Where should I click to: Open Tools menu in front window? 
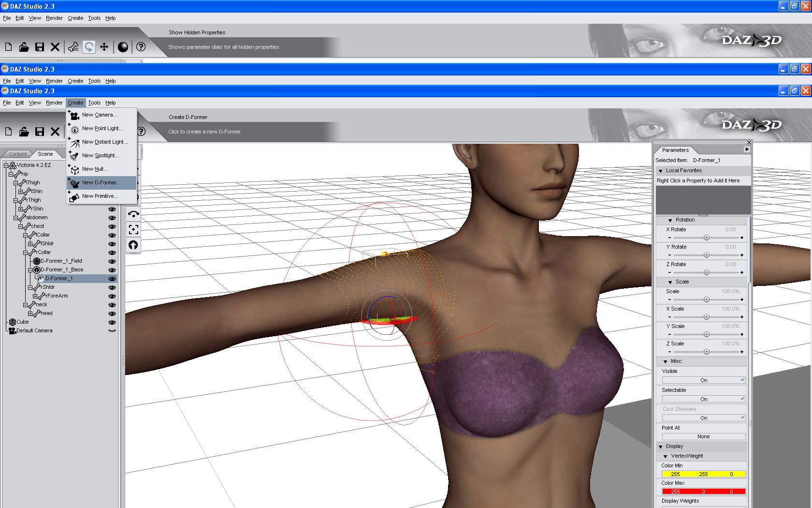[x=94, y=103]
